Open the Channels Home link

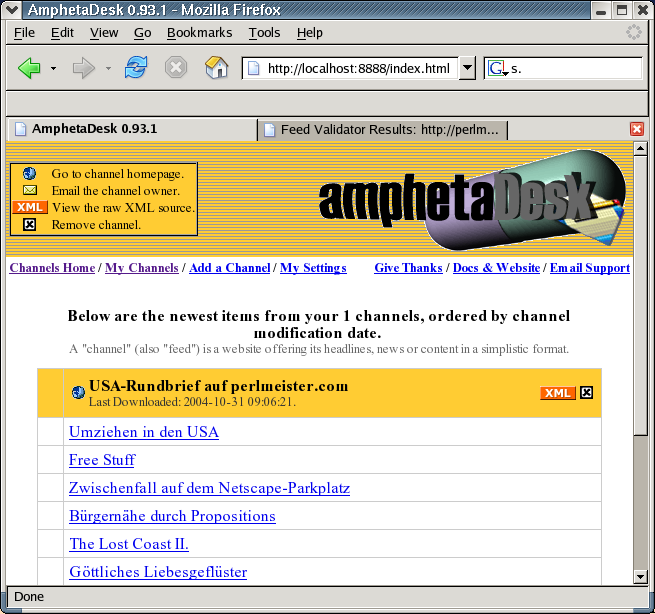(52, 268)
